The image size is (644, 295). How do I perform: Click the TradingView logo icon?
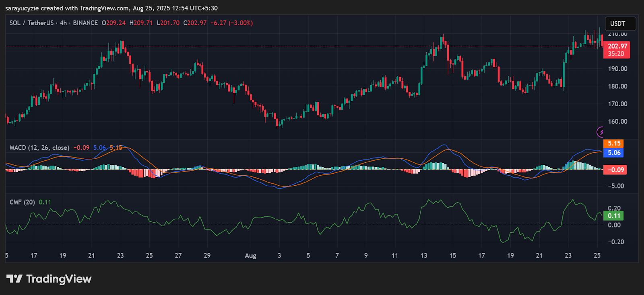pyautogui.click(x=14, y=279)
